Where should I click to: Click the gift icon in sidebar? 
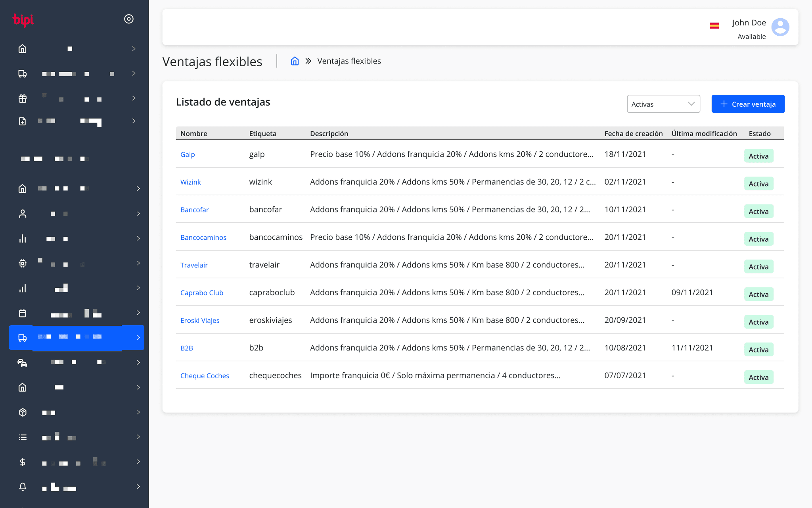coord(23,98)
